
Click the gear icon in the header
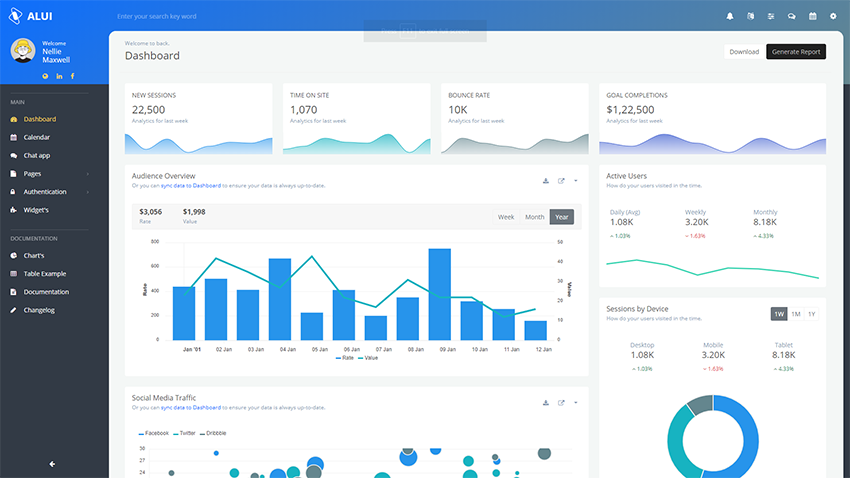point(833,16)
